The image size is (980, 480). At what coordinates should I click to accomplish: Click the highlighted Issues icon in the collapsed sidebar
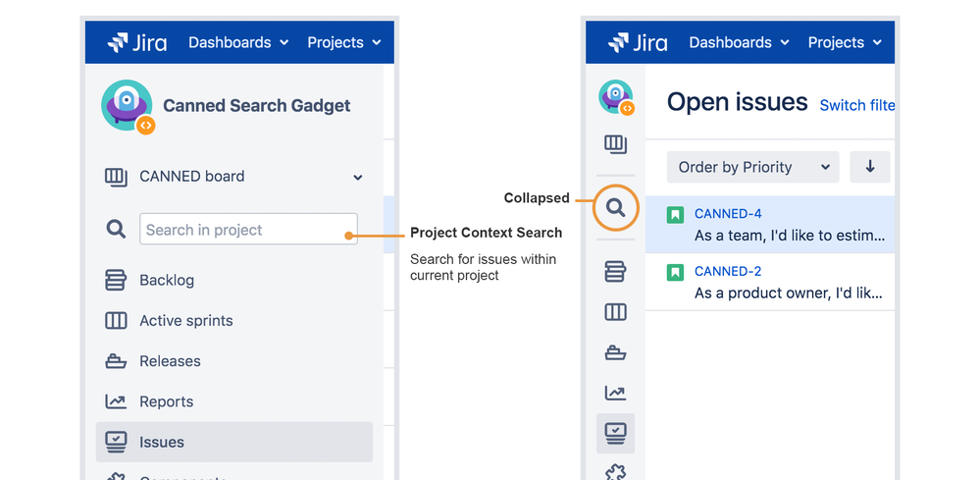(x=616, y=433)
